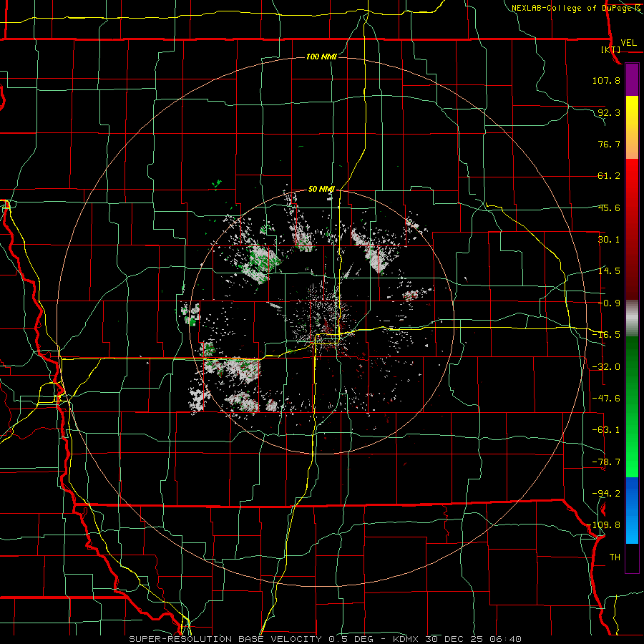The width and height of the screenshot is (644, 644).
Task: Click the -63.1 scale value
Action: click(x=606, y=430)
